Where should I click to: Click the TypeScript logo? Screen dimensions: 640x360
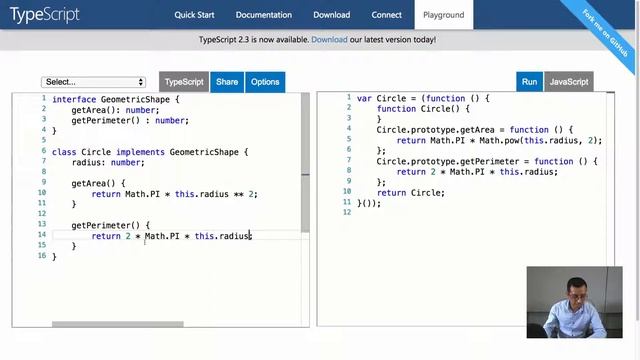(44, 15)
